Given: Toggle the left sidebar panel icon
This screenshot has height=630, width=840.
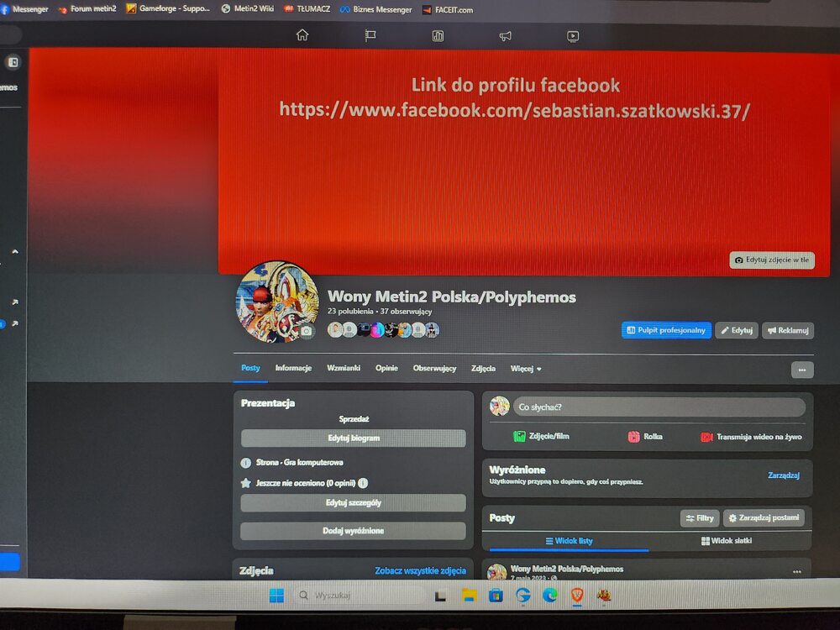Looking at the screenshot, I should coord(13,62).
